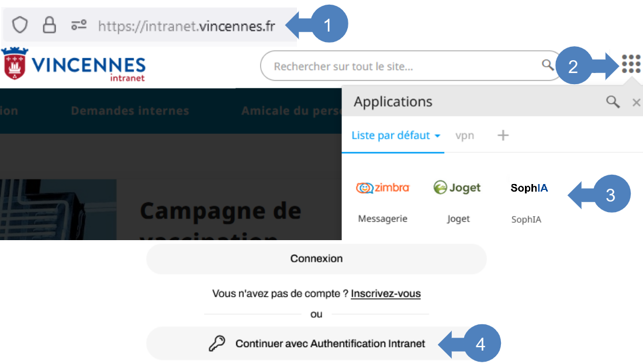Screen dimensions: 643x364
Task: Launch the SophIA application icon
Action: pos(528,188)
